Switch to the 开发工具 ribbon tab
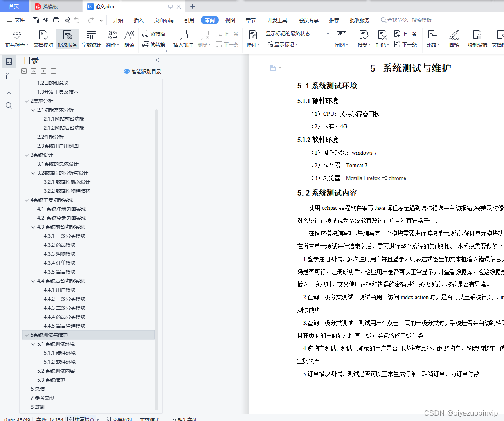Viewport: 504px width, 421px height. point(277,20)
